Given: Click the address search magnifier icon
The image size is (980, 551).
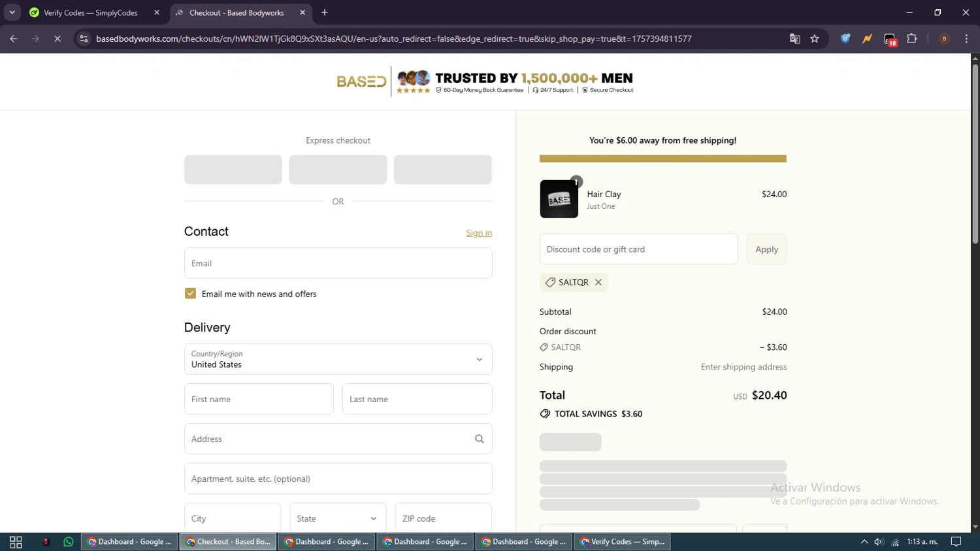Looking at the screenshot, I should click(x=479, y=439).
